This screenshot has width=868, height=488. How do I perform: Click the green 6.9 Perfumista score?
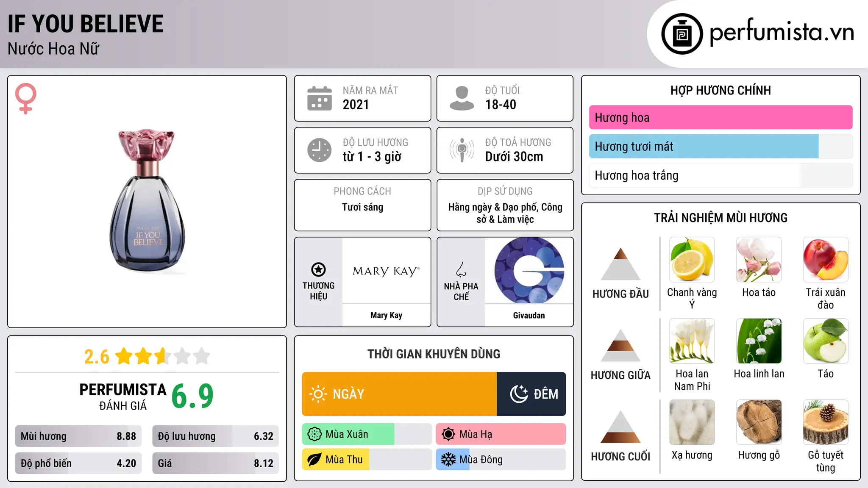click(x=192, y=396)
